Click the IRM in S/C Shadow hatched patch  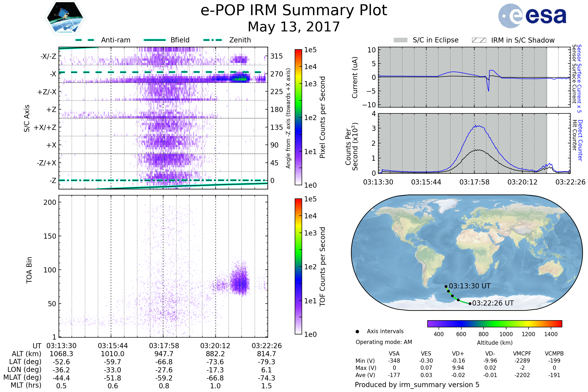point(479,40)
